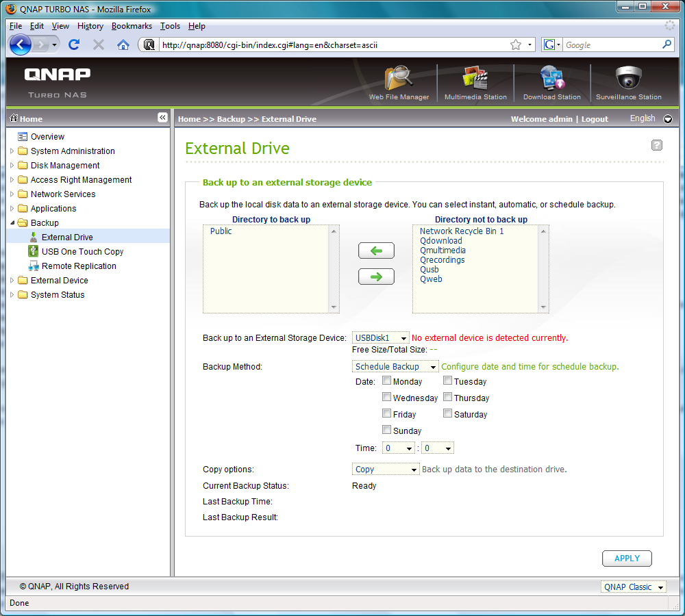The width and height of the screenshot is (685, 616).
Task: Select Qrecordings in not to back up list
Action: point(442,260)
